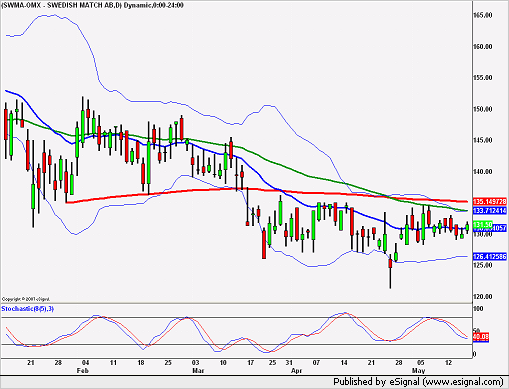This screenshot has height=389, width=509.
Task: Click the Feb month label on time axis
Action: click(x=82, y=371)
